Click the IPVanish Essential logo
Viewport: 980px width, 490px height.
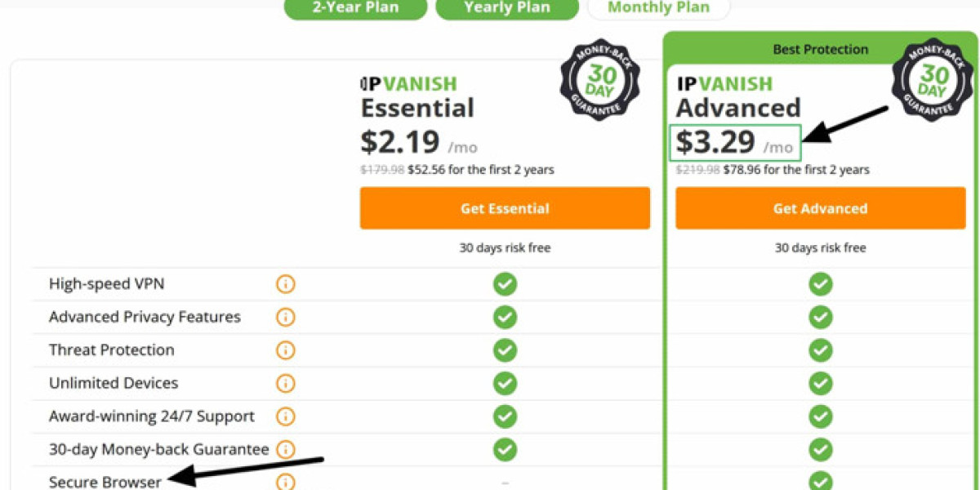[408, 83]
